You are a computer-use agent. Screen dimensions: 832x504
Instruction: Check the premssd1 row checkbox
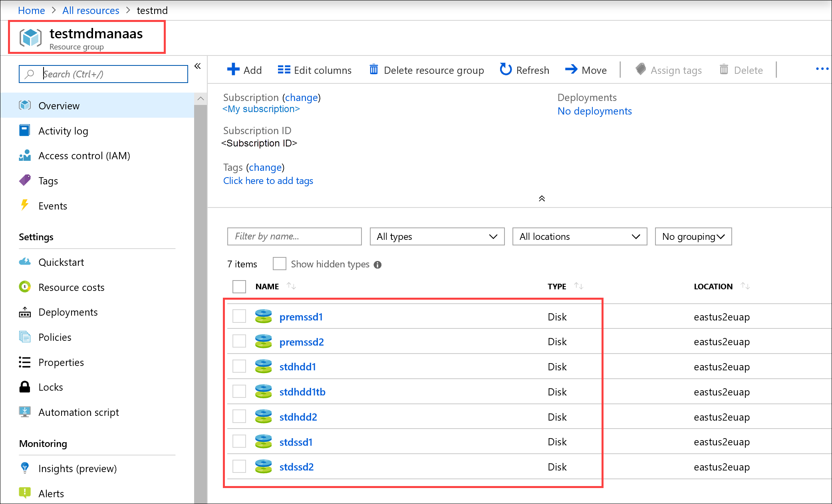pyautogui.click(x=239, y=316)
